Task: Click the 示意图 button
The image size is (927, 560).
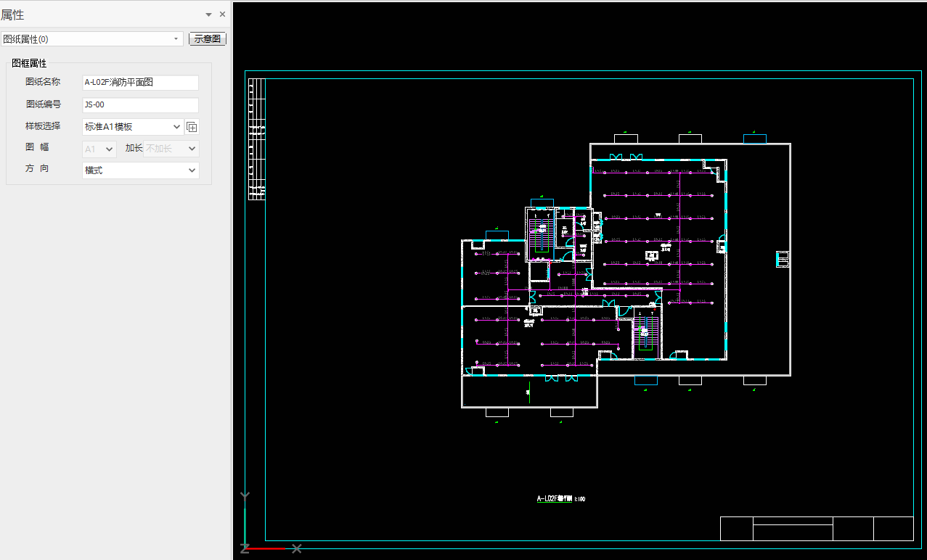Action: 208,39
